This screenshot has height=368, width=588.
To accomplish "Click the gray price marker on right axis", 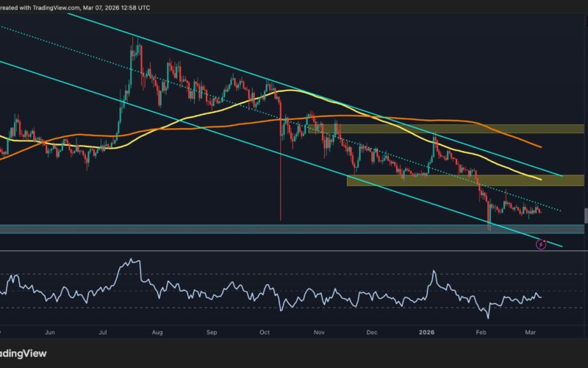I will click(585, 215).
